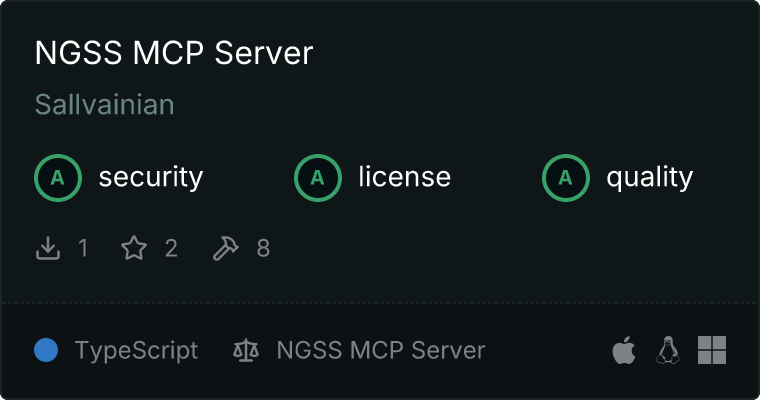The height and width of the screenshot is (400, 760).
Task: Select the Windows platform icon
Action: 711,351
